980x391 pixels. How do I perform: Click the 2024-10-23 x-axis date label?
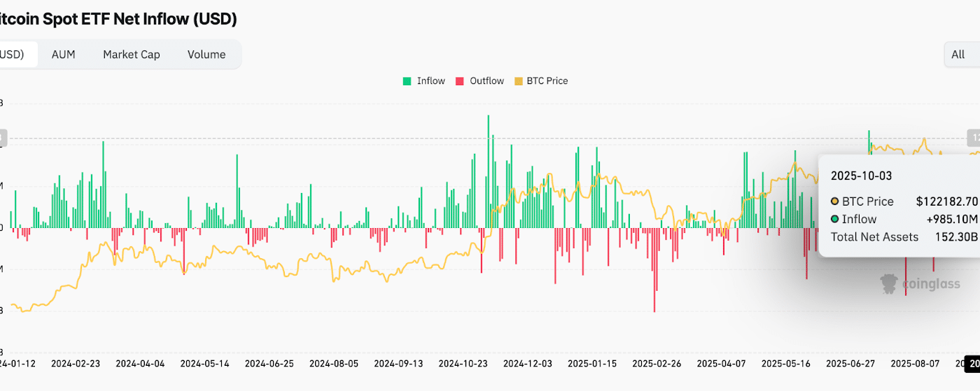(463, 364)
